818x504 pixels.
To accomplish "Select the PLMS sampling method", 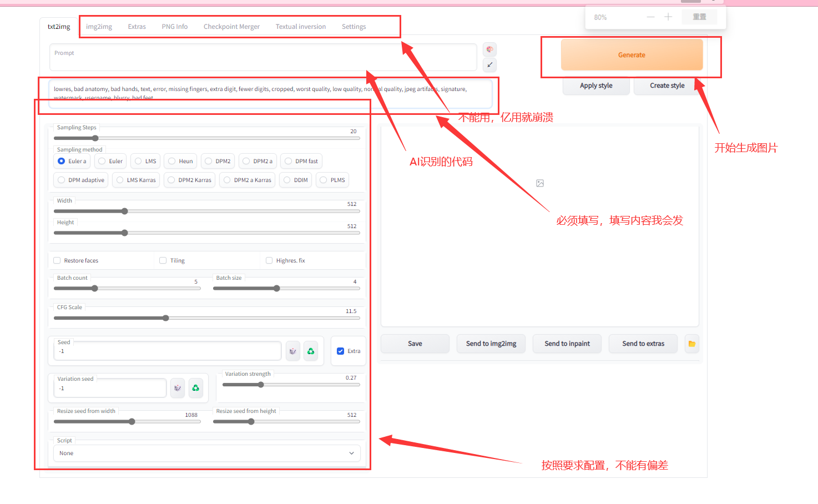I will click(x=332, y=180).
